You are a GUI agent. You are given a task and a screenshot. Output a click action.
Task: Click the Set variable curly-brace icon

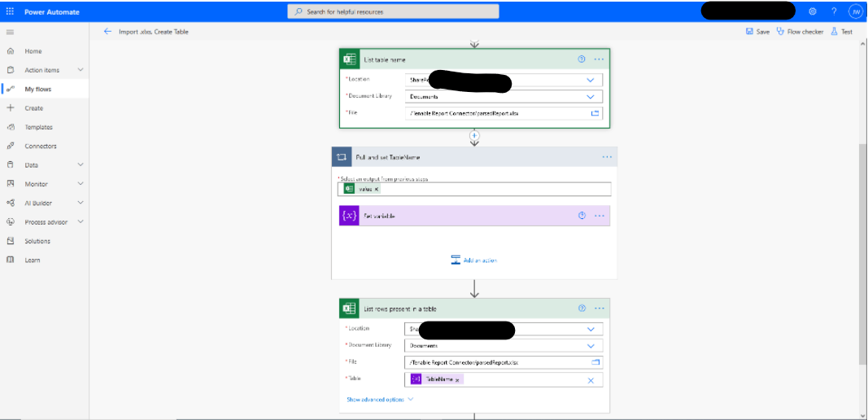point(349,216)
